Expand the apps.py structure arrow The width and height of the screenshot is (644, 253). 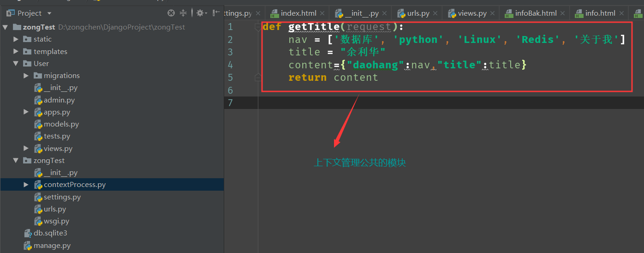(x=26, y=112)
